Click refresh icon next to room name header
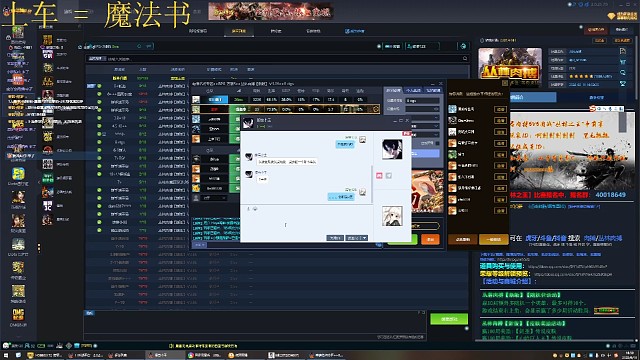Screen dimensions: 640x360 coord(139,46)
